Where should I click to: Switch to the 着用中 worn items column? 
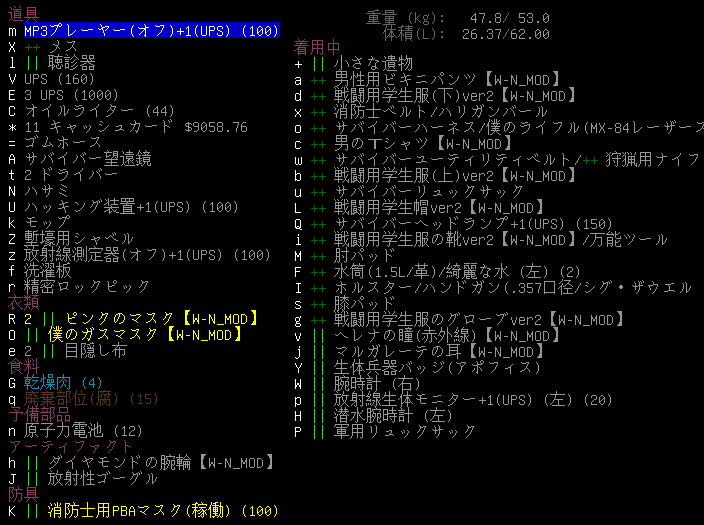(x=316, y=47)
